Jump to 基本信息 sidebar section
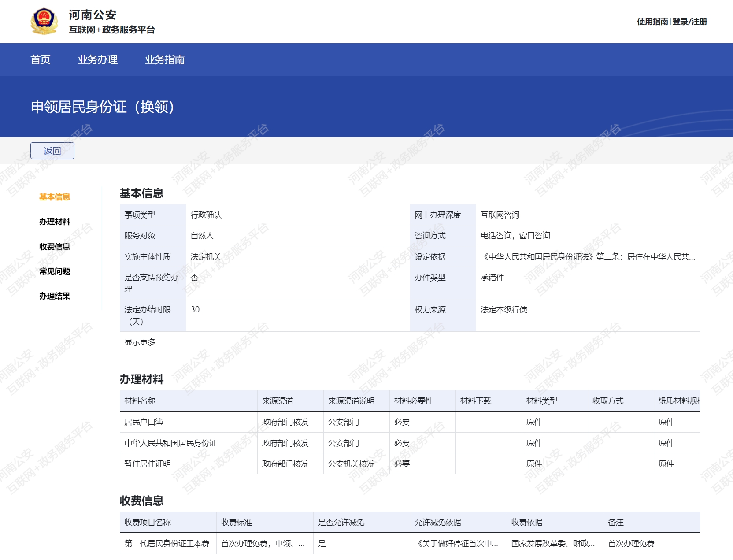 [55, 197]
